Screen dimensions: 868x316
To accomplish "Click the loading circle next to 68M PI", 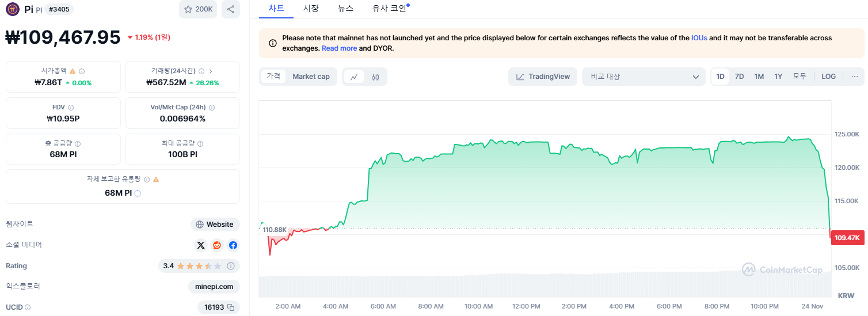I will coord(138,193).
